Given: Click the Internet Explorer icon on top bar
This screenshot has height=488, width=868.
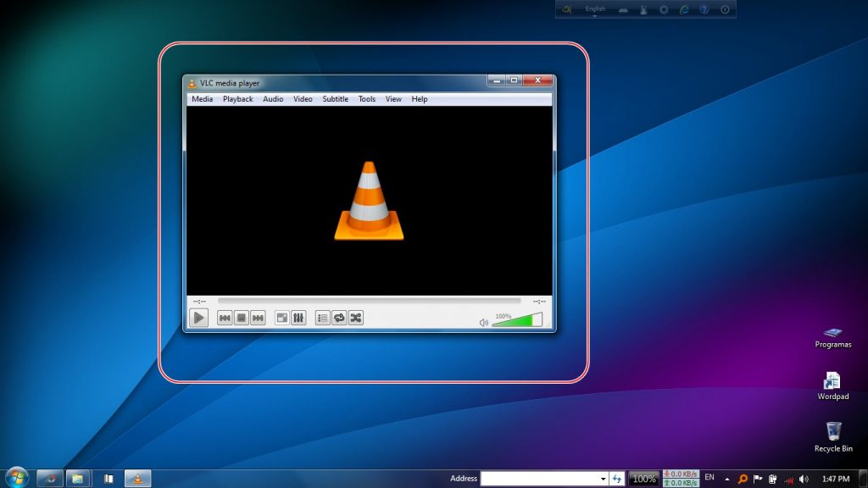Looking at the screenshot, I should [684, 9].
